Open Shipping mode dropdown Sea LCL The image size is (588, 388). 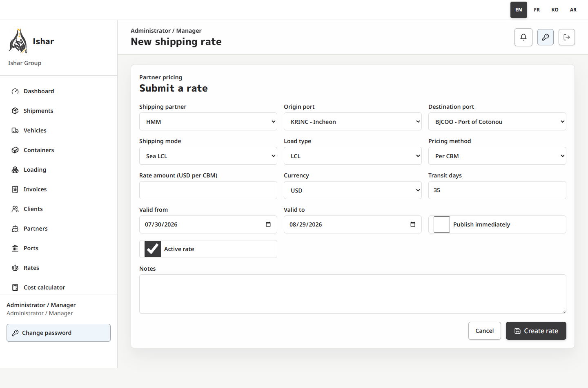pos(208,156)
